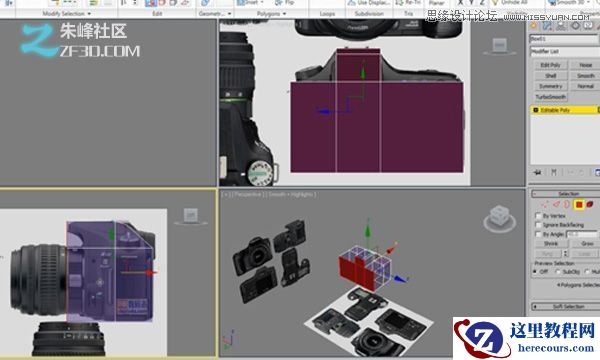Screen dimensions: 600x360
Task: Select the Off preview selection radio
Action: (x=536, y=272)
